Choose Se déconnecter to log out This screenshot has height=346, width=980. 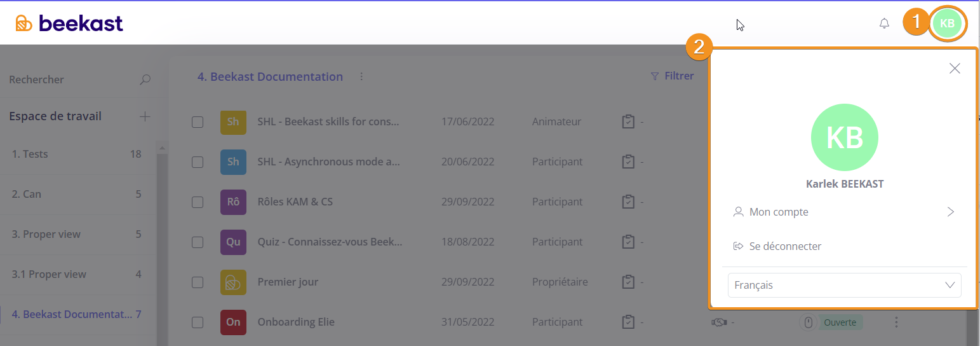(785, 246)
